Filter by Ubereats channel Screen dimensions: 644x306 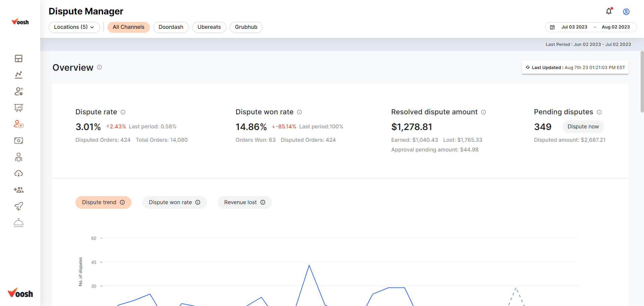(209, 27)
